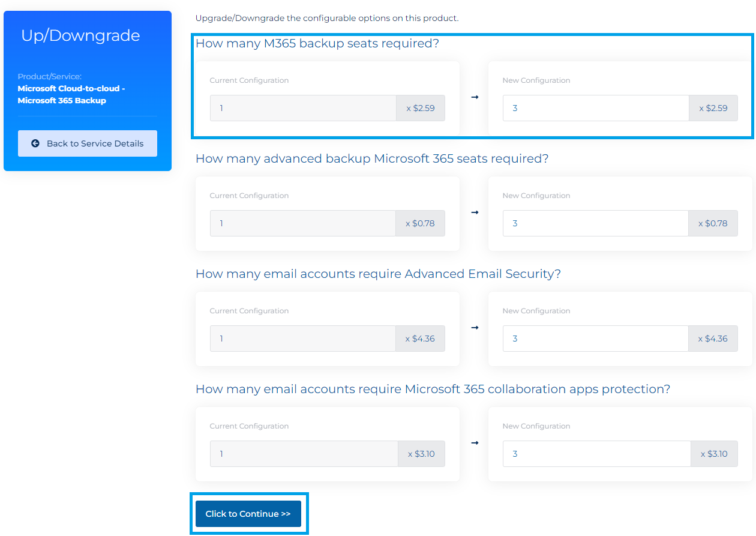This screenshot has height=536, width=756.
Task: Click 'Microsoft Cloud-to-cloud - Microsoft 365 Backup' text
Action: (x=71, y=94)
